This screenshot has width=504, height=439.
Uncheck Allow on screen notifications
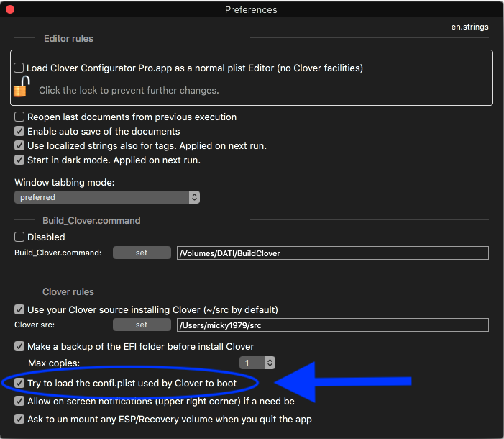click(19, 402)
